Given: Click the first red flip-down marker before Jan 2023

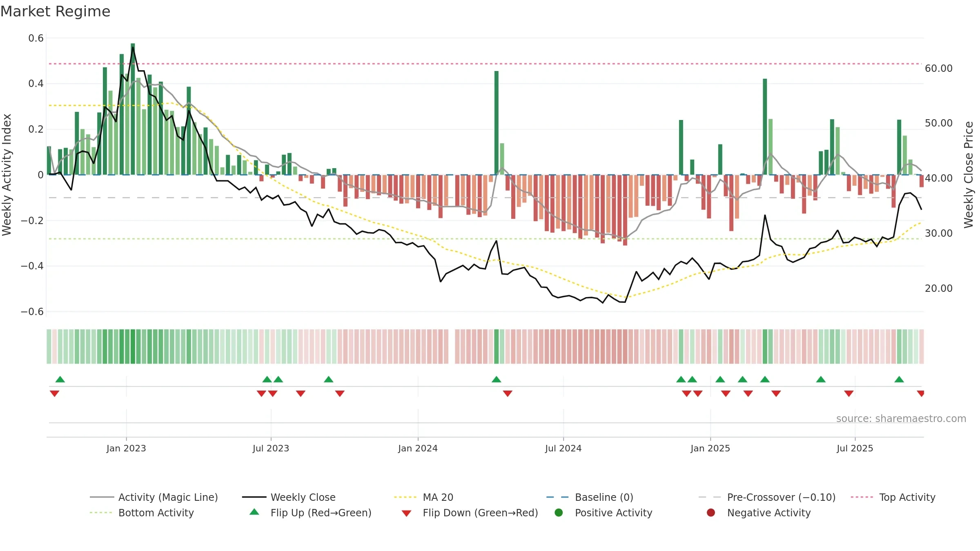Looking at the screenshot, I should pyautogui.click(x=54, y=393).
